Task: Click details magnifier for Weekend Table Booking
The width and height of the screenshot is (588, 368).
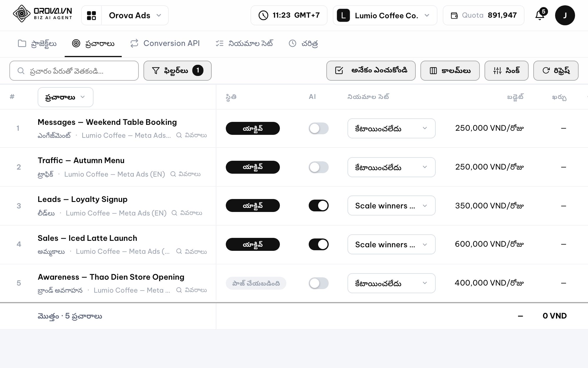Action: [x=179, y=135]
